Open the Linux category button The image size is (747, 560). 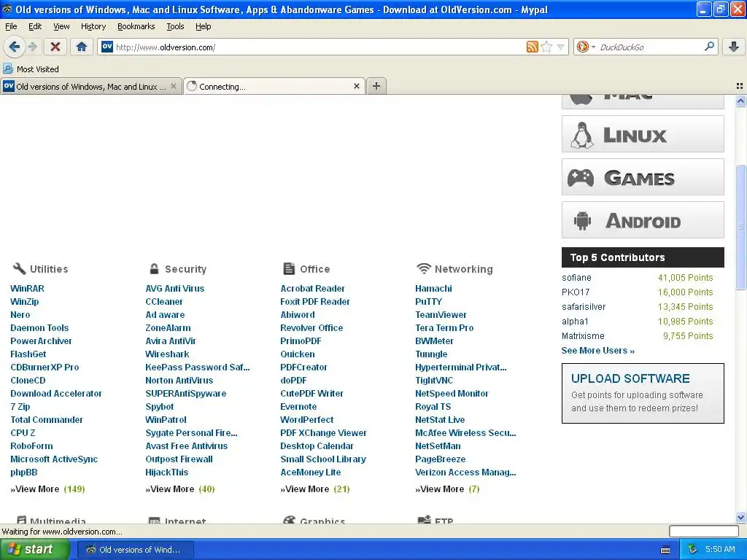643,134
